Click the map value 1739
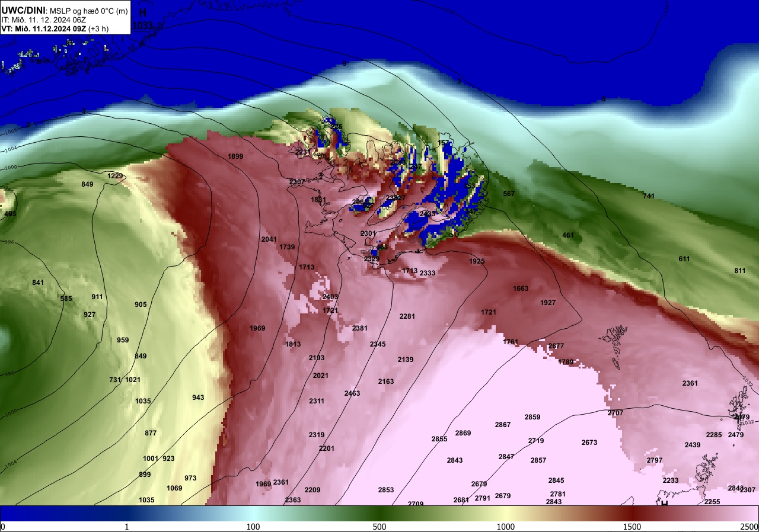Image resolution: width=759 pixels, height=532 pixels. [287, 247]
